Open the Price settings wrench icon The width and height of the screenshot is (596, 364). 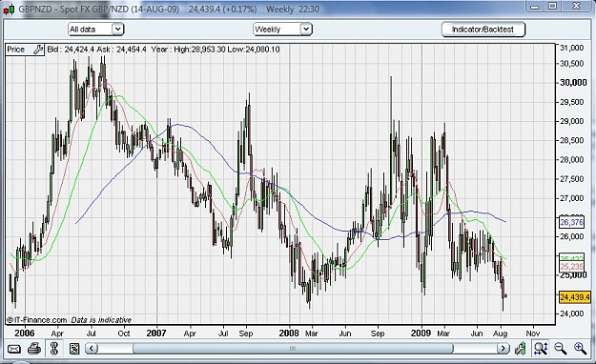click(38, 50)
